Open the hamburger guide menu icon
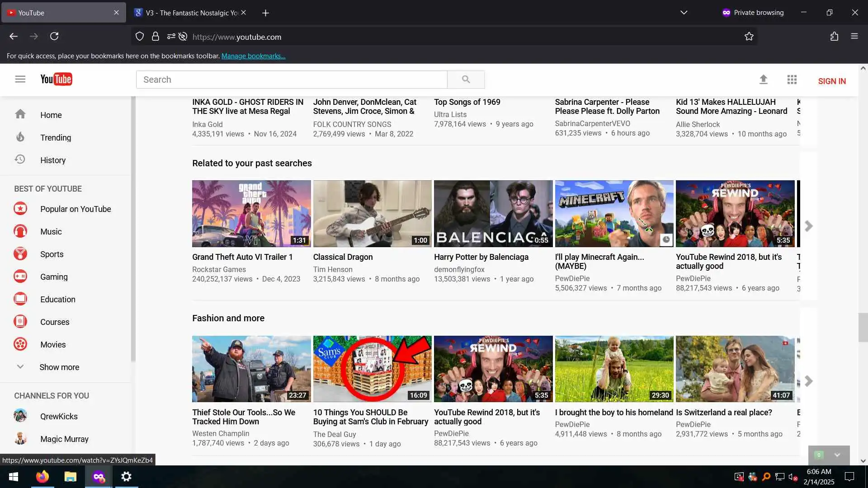 pyautogui.click(x=20, y=80)
